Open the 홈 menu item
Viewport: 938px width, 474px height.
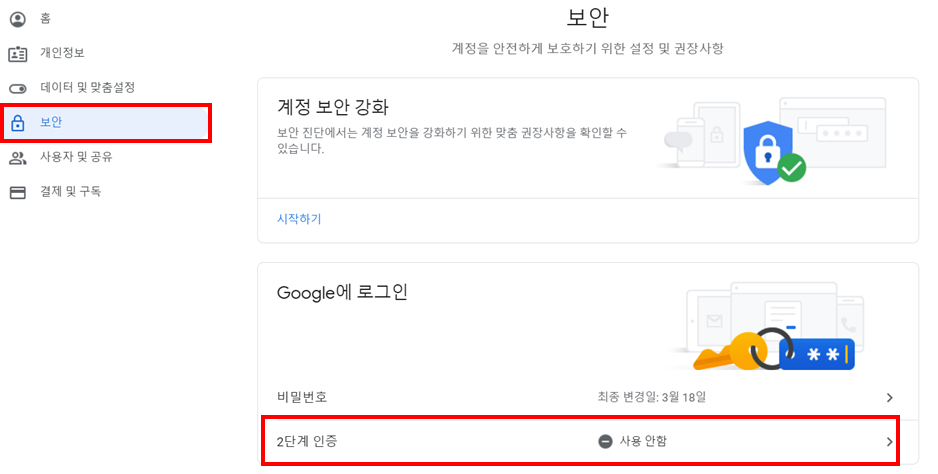click(47, 19)
